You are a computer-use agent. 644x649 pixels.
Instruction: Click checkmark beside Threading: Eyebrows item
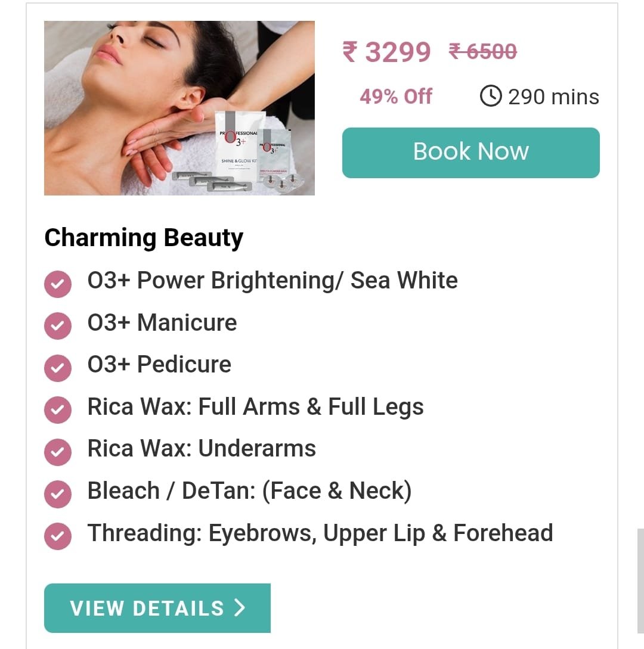point(58,536)
